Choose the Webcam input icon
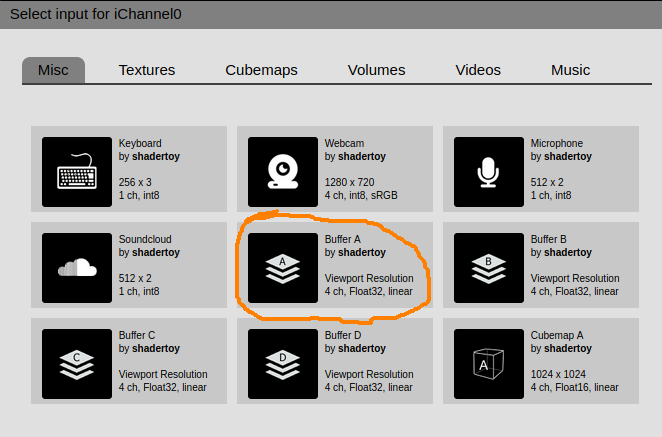Viewport: 662px width, 437px height. click(x=283, y=172)
